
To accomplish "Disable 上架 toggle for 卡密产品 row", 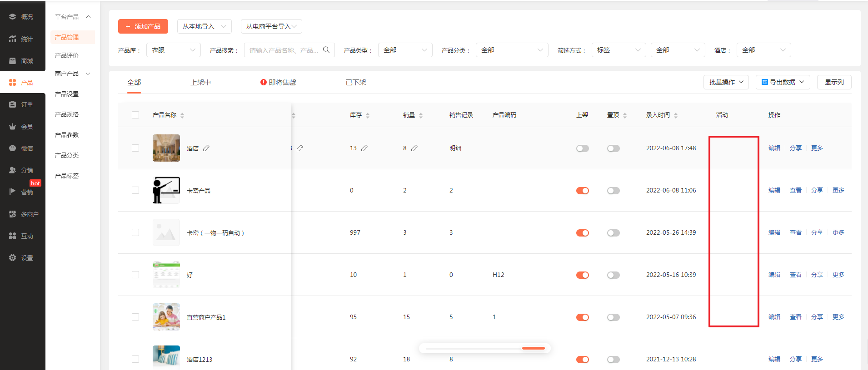I will coord(583,191).
